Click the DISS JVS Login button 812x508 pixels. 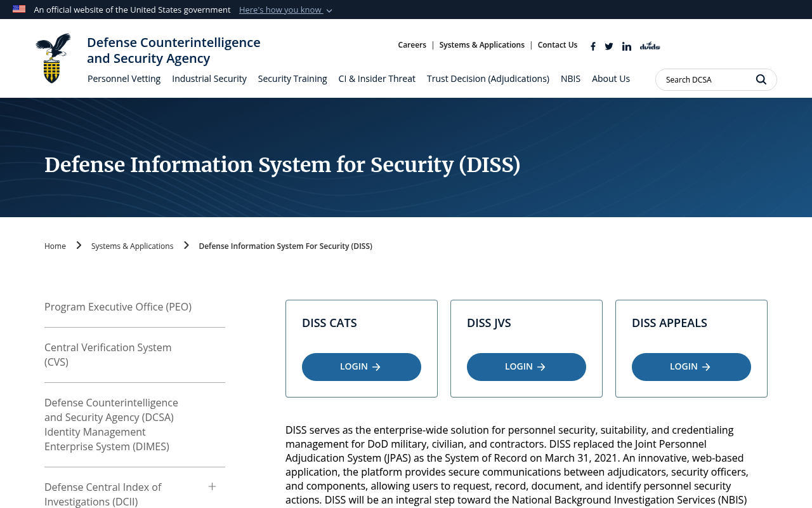pyautogui.click(x=527, y=367)
